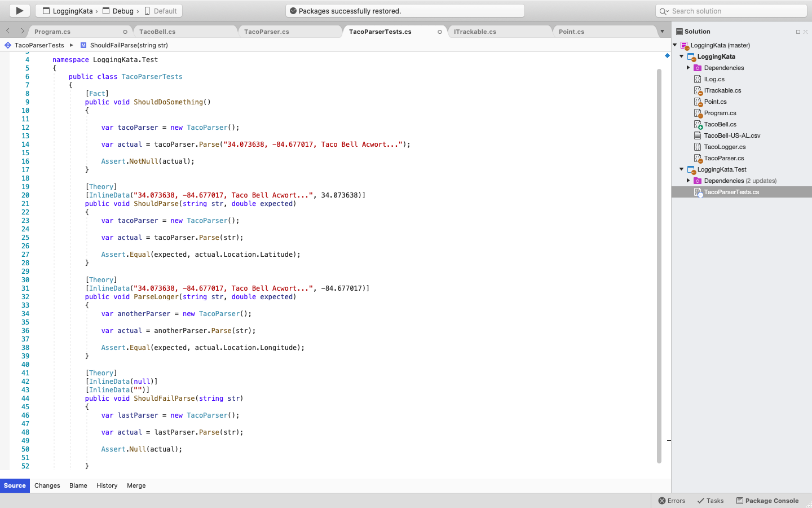Open ILog.cs from the Solution pad
The height and width of the screenshot is (508, 812).
pyautogui.click(x=713, y=79)
